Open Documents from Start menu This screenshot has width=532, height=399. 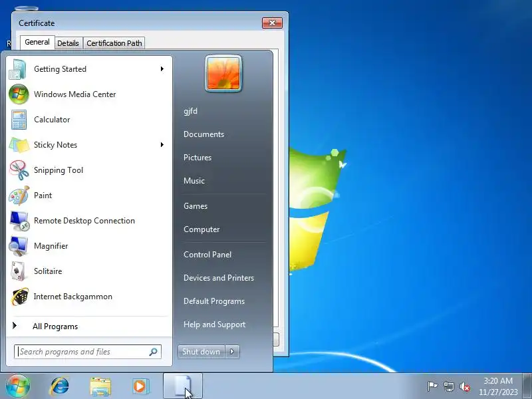point(203,134)
